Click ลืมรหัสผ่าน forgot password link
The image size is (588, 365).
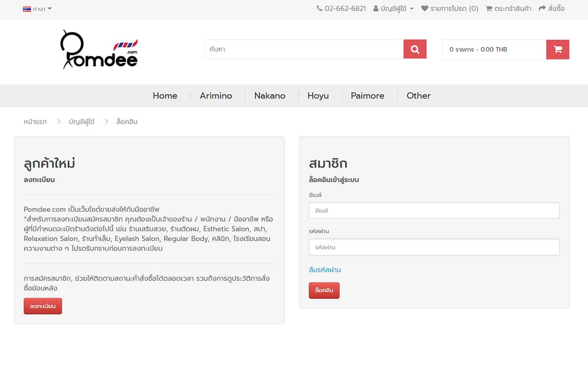325,270
